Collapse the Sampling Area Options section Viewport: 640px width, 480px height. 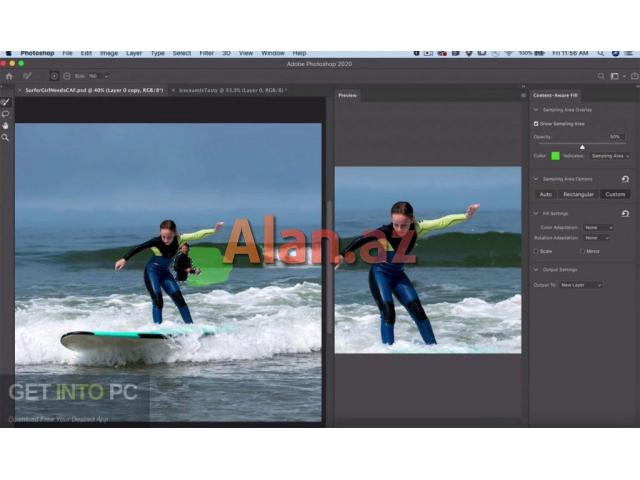pyautogui.click(x=536, y=179)
